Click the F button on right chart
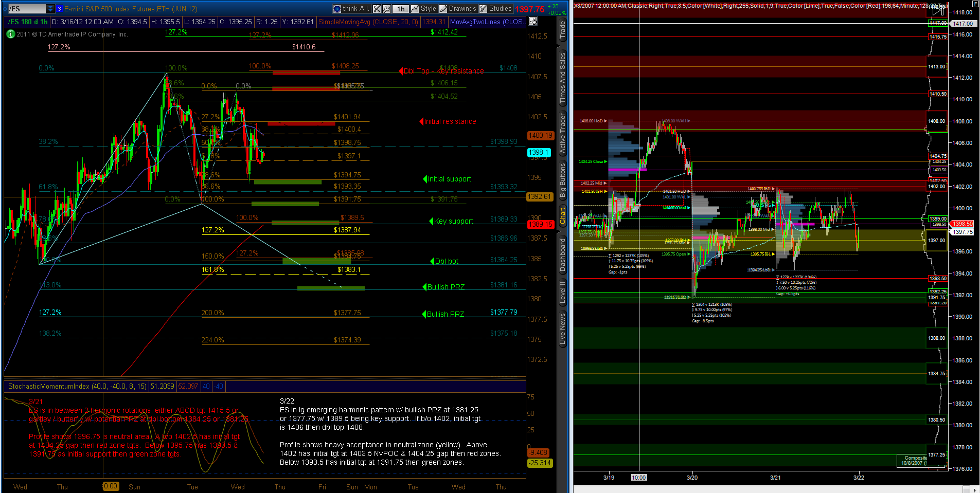 point(974,3)
